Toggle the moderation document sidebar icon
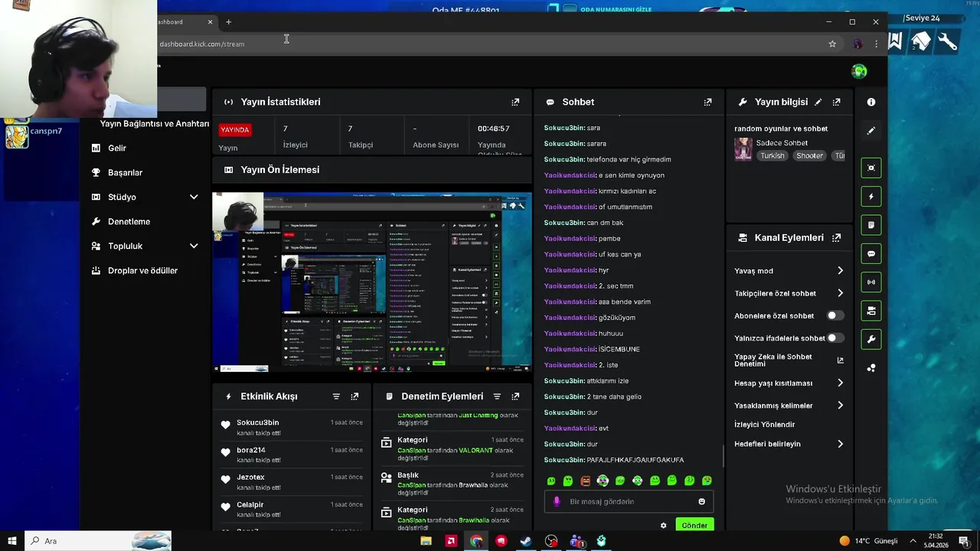 tap(871, 225)
